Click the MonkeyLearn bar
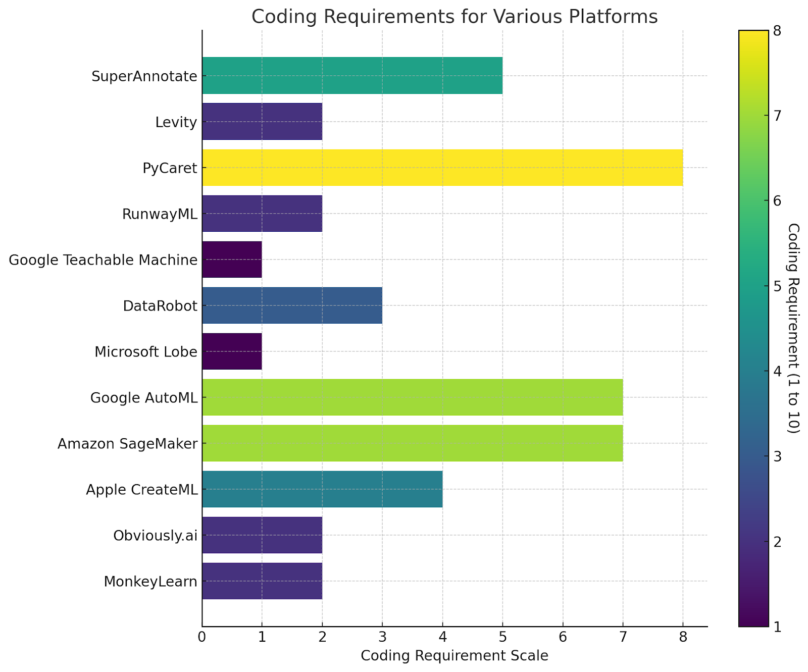This screenshot has height=672, width=808. (x=262, y=581)
